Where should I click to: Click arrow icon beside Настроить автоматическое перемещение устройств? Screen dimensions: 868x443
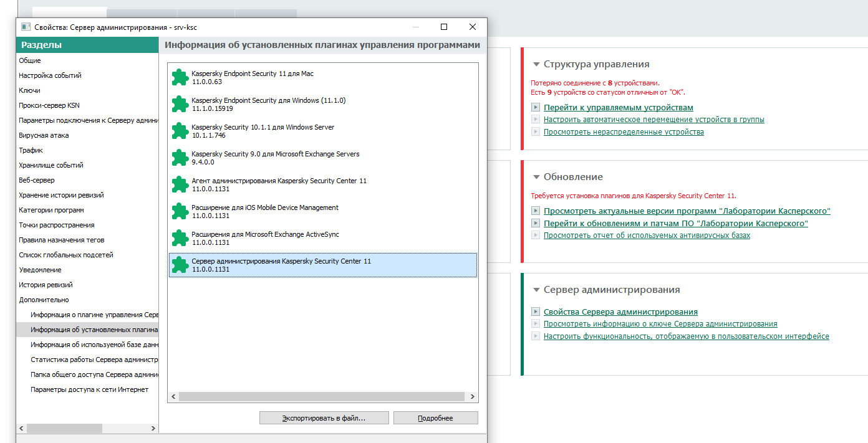(535, 119)
